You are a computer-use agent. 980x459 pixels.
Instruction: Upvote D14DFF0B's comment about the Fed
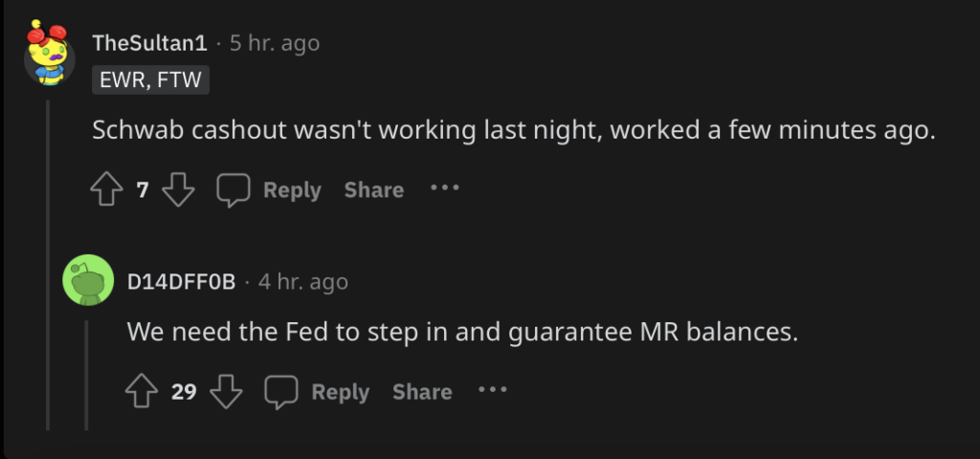coord(142,391)
